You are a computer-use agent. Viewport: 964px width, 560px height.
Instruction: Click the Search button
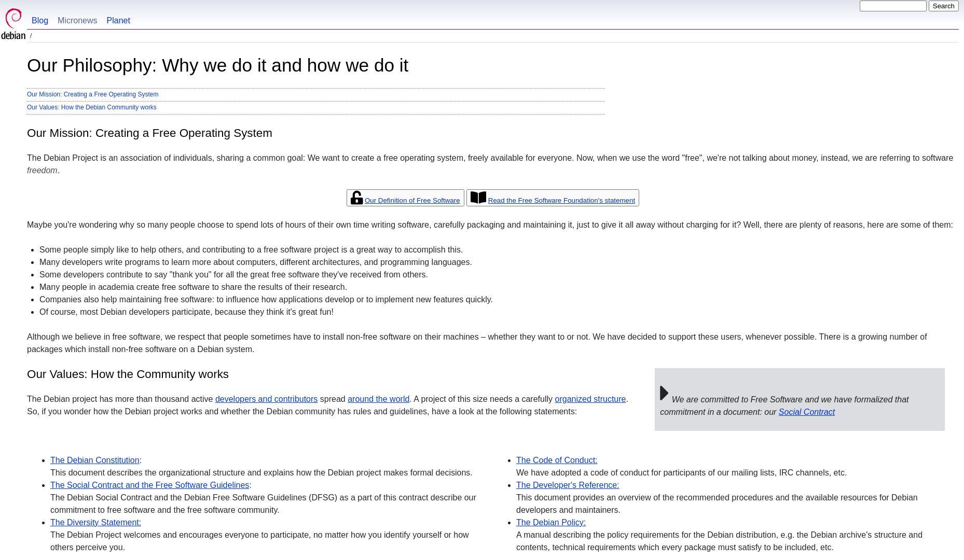tap(943, 6)
